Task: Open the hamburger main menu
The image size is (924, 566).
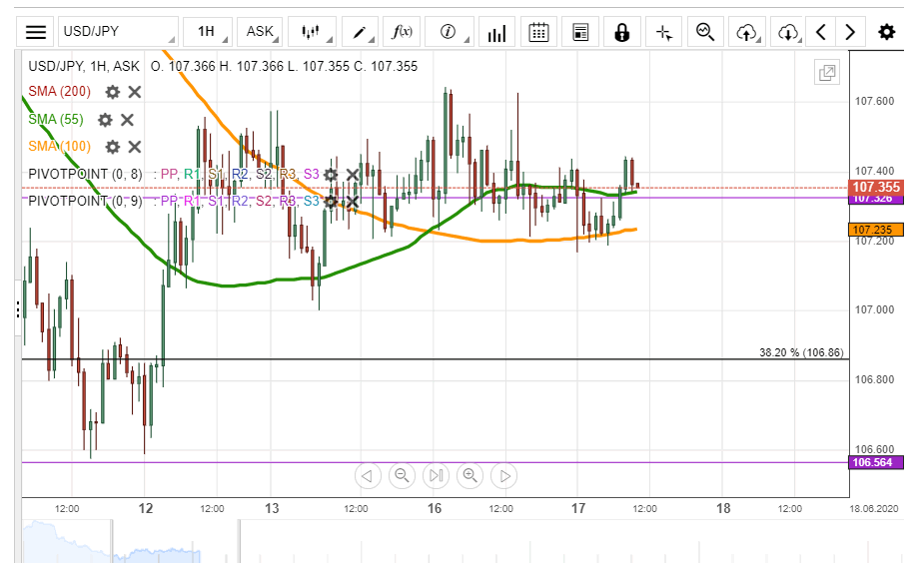Action: 36,32
